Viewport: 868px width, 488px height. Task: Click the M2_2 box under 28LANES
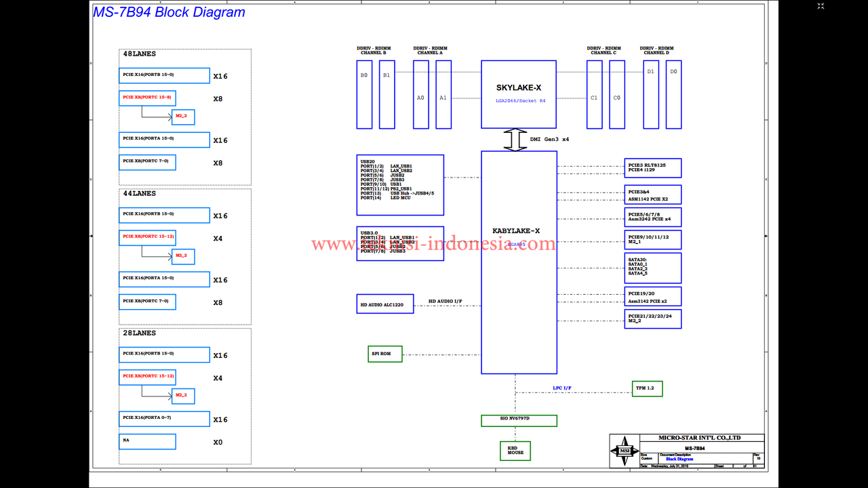[183, 396]
